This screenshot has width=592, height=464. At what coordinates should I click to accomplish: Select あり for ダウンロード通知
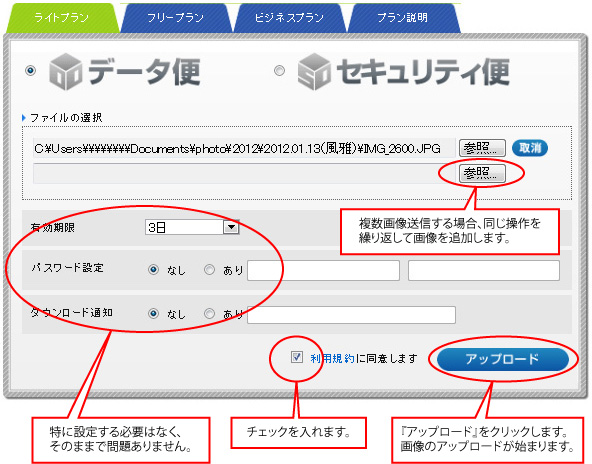pyautogui.click(x=209, y=314)
